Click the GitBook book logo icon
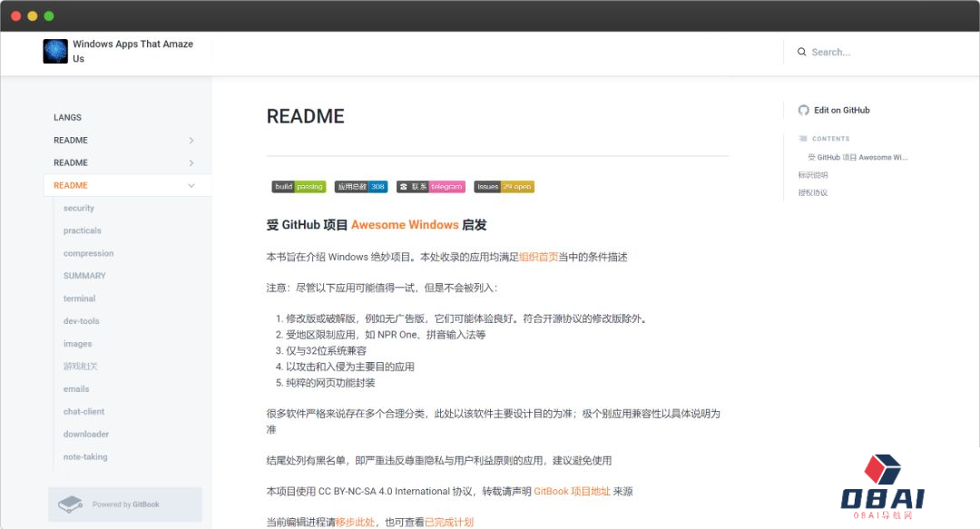This screenshot has height=529, width=980. [x=70, y=504]
